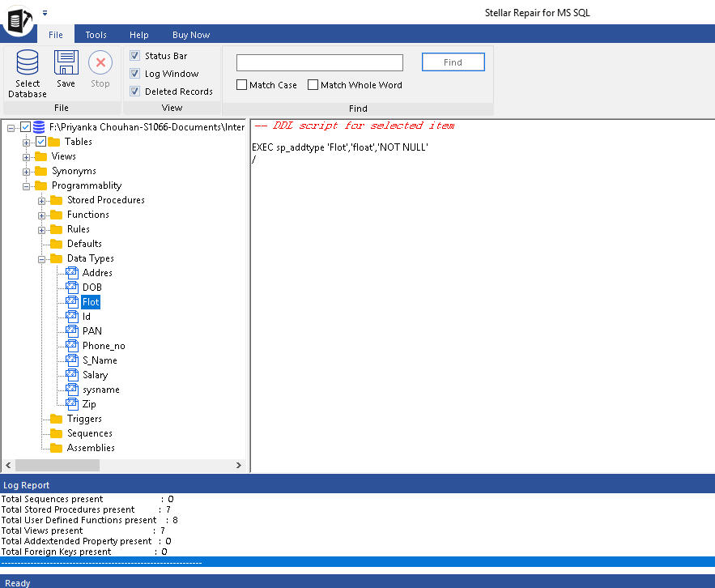715x588 pixels.
Task: Uncheck the root database checkbox
Action: coord(26,127)
